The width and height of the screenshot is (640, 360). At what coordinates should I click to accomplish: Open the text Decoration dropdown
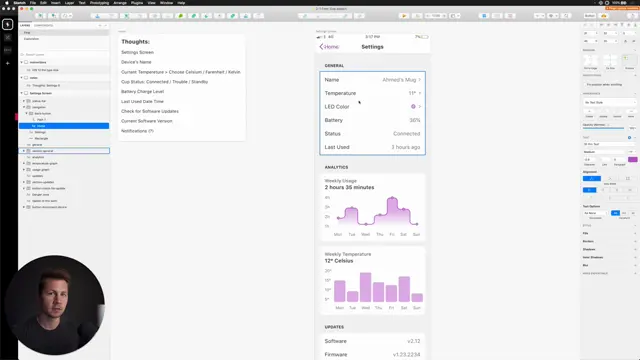coord(595,213)
